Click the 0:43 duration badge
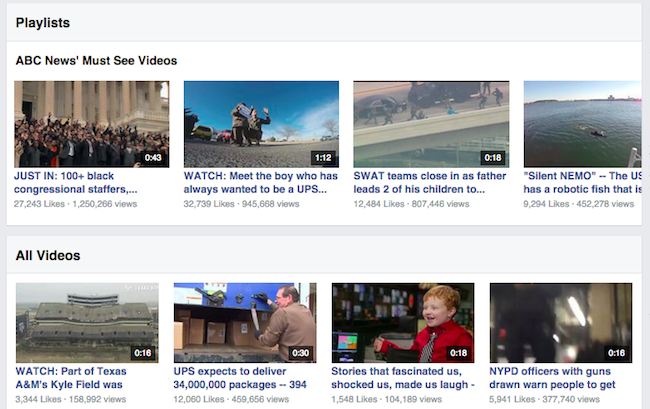 [x=153, y=157]
